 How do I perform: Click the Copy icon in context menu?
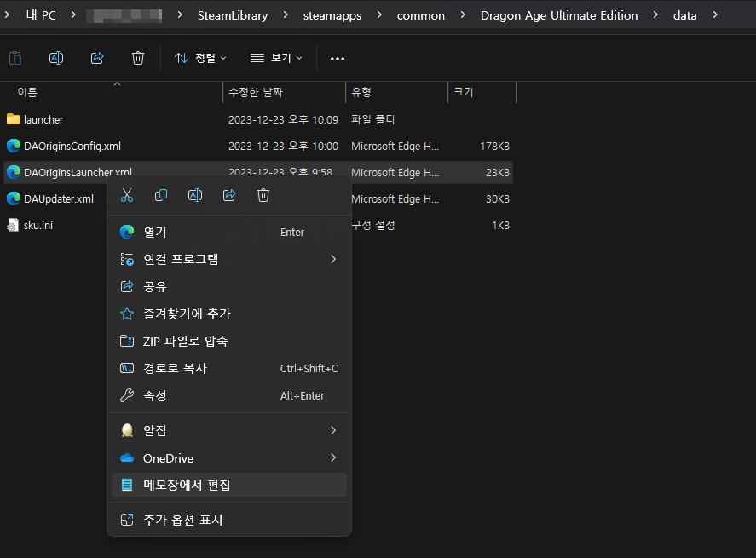(x=161, y=195)
